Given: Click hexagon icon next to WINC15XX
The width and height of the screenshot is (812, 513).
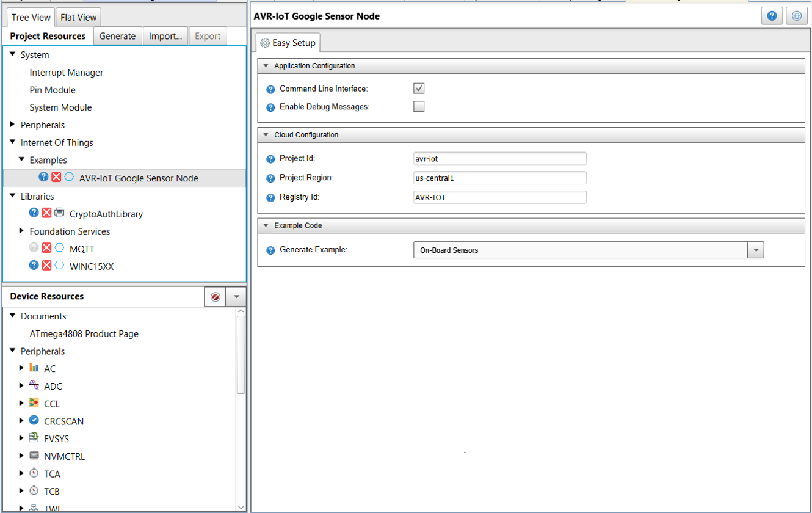Looking at the screenshot, I should tap(59, 266).
